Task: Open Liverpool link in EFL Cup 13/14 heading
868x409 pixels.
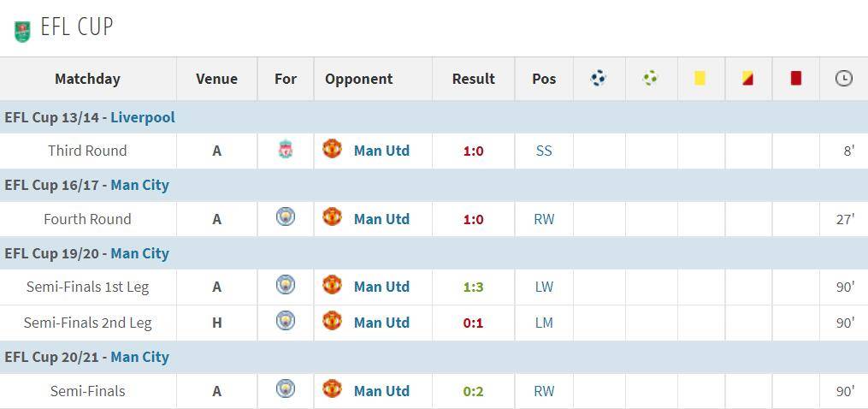Action: (x=142, y=117)
